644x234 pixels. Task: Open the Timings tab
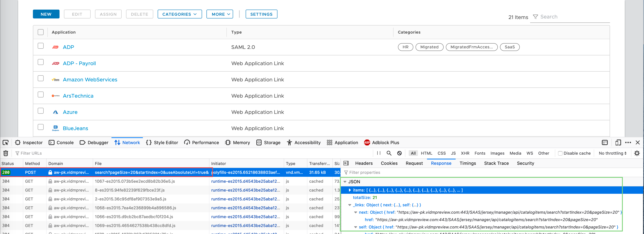(x=467, y=163)
